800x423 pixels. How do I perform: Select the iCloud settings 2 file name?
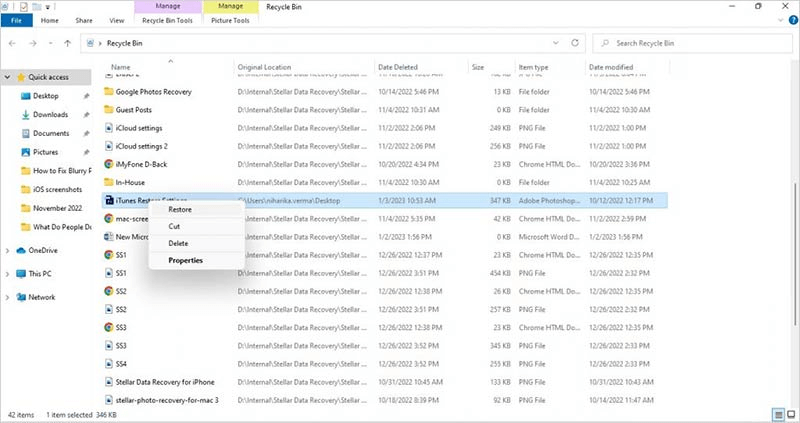click(x=141, y=146)
